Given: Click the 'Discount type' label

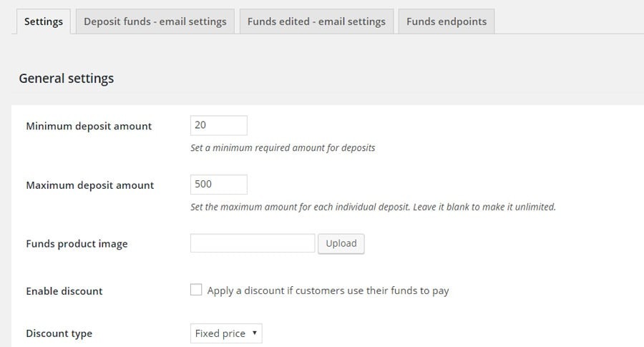Looking at the screenshot, I should [59, 333].
